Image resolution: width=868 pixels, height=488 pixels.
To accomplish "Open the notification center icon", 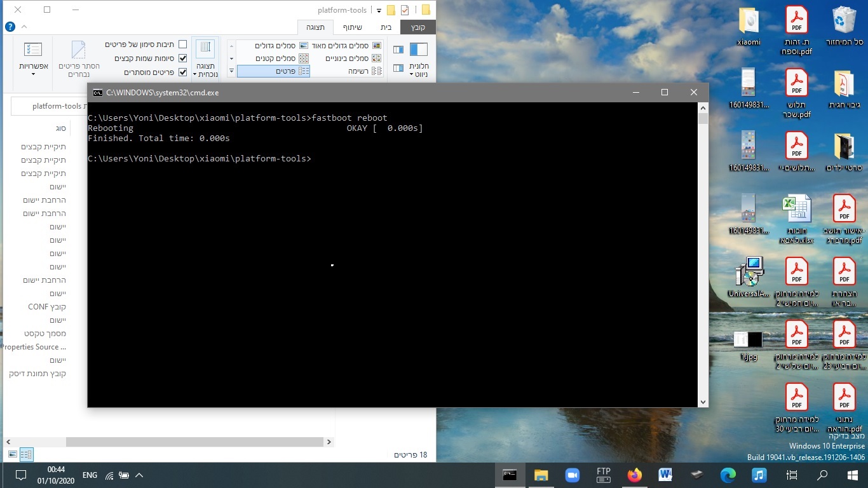I will click(20, 475).
